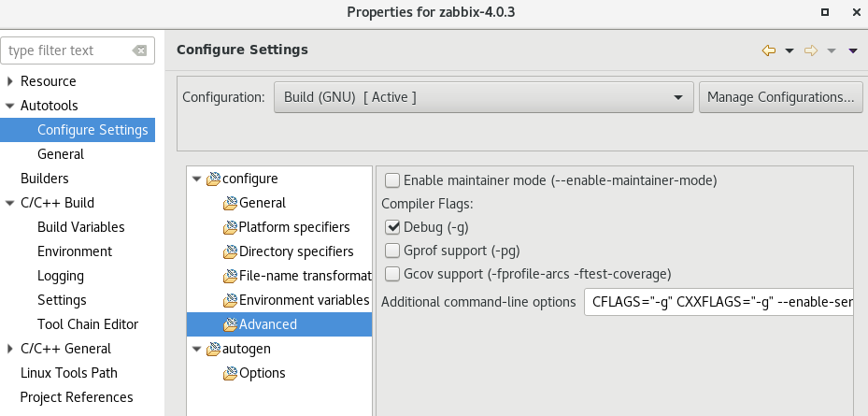Toggle Gcov support checkbox
The width and height of the screenshot is (868, 416).
(x=392, y=274)
